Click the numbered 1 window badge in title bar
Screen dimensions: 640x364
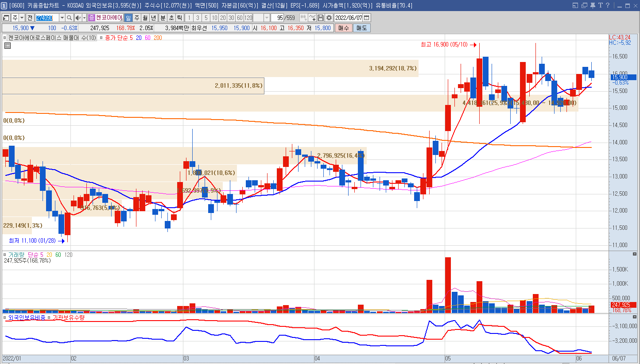(x=4, y=5)
